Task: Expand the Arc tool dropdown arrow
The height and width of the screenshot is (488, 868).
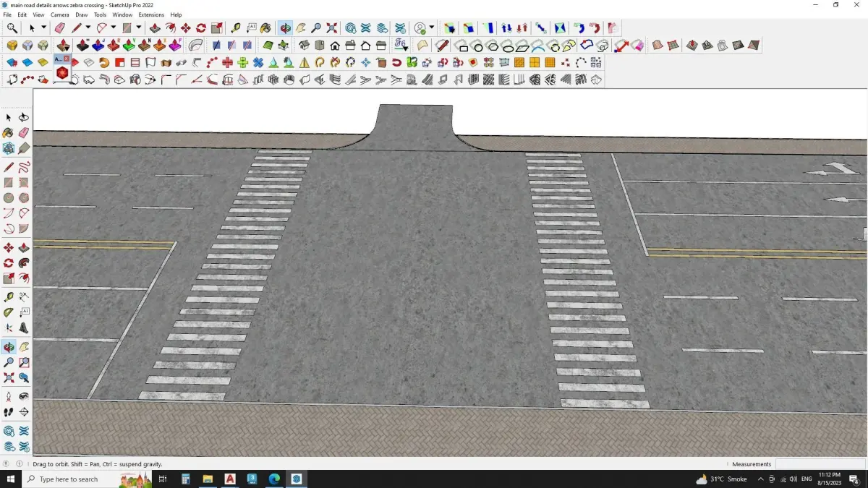Action: pyautogui.click(x=113, y=28)
